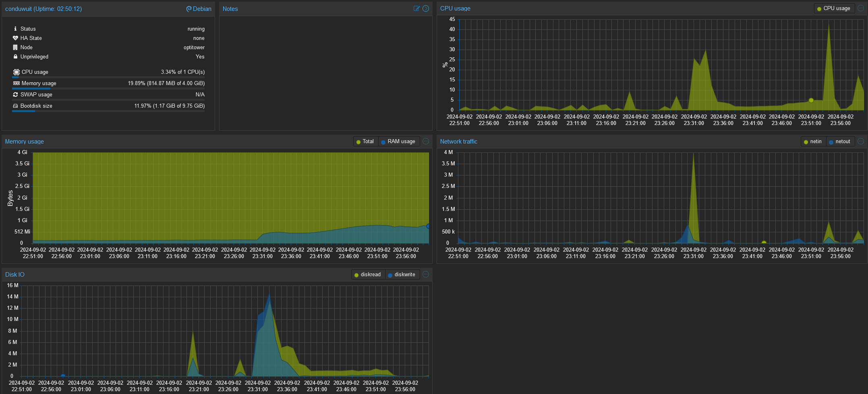Click the SWAP usage 'N/A' value
The height and width of the screenshot is (394, 868).
click(x=200, y=95)
